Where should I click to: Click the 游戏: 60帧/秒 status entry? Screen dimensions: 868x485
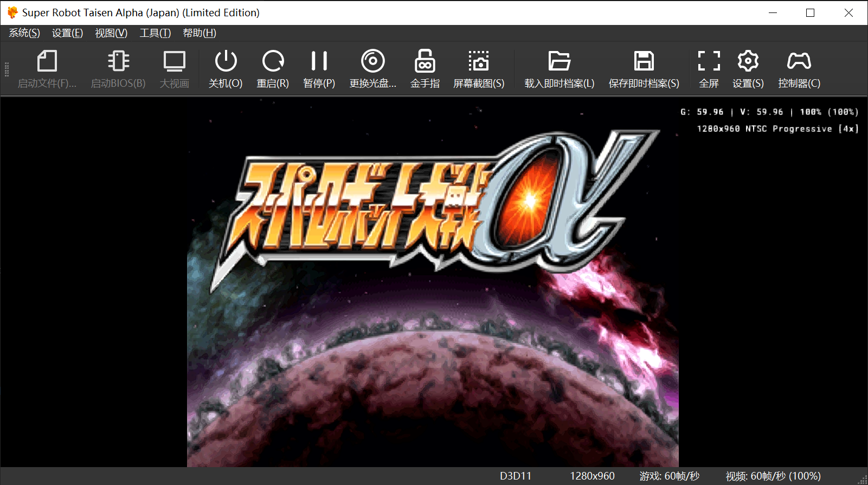[x=670, y=476]
